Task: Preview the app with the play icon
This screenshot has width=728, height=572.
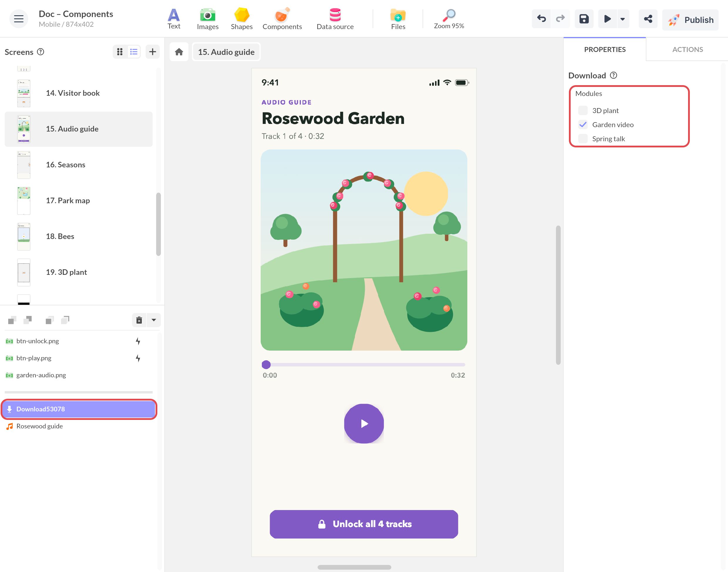Action: pos(607,19)
